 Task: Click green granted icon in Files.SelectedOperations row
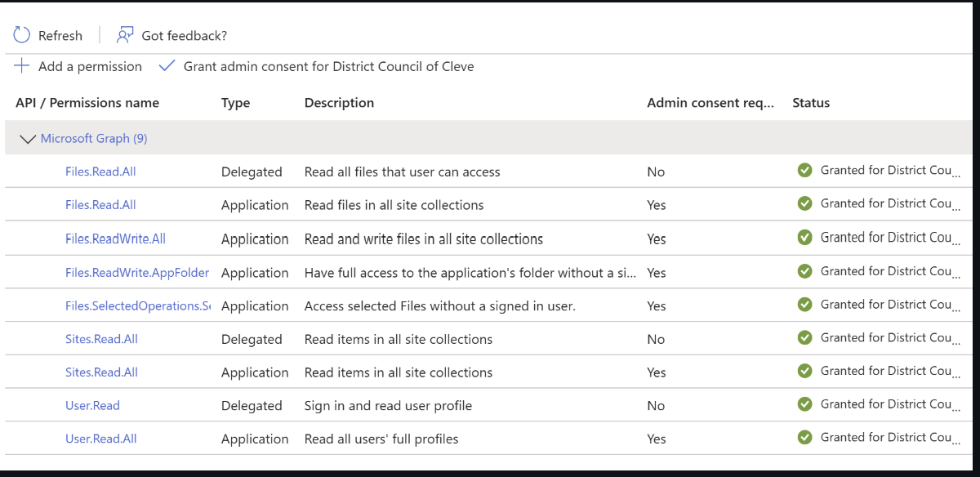pos(804,305)
